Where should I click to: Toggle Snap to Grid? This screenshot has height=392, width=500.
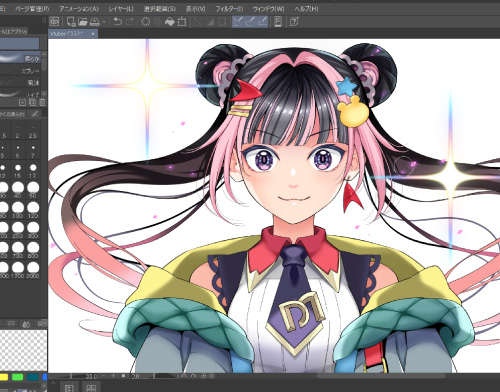click(x=262, y=22)
